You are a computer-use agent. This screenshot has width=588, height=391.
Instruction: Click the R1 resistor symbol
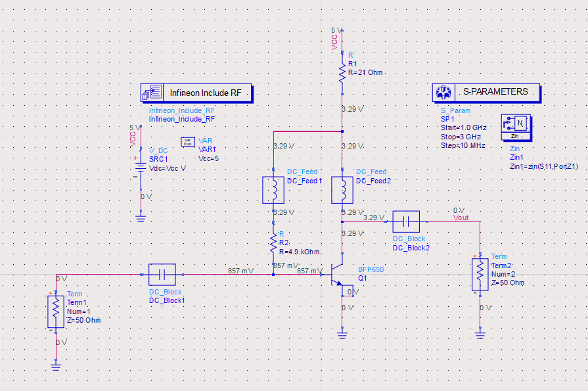click(x=342, y=72)
